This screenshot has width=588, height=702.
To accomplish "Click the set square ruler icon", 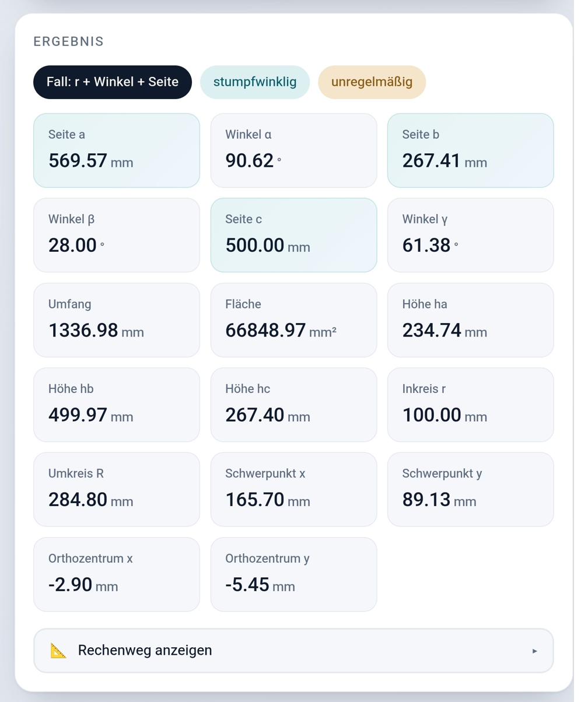I will [59, 650].
